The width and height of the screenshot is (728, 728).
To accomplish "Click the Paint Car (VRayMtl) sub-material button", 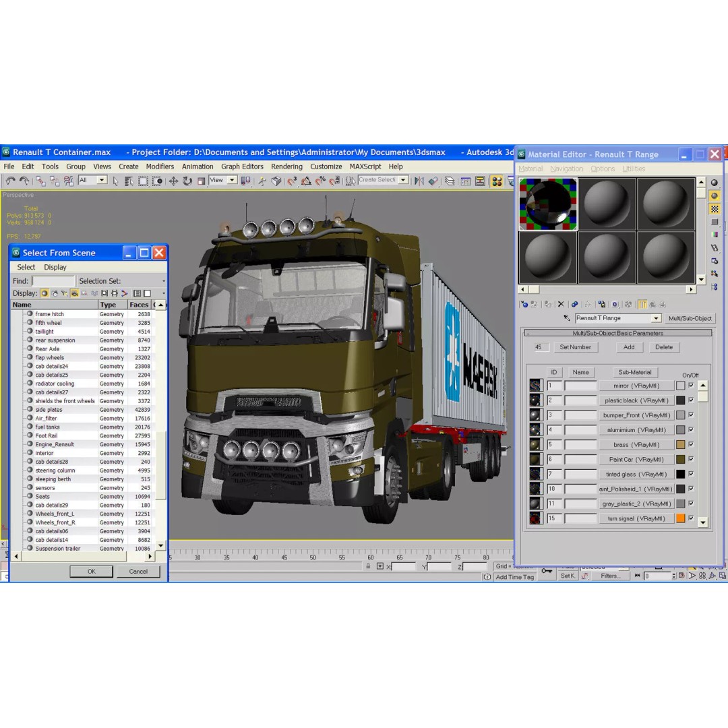I will [636, 459].
